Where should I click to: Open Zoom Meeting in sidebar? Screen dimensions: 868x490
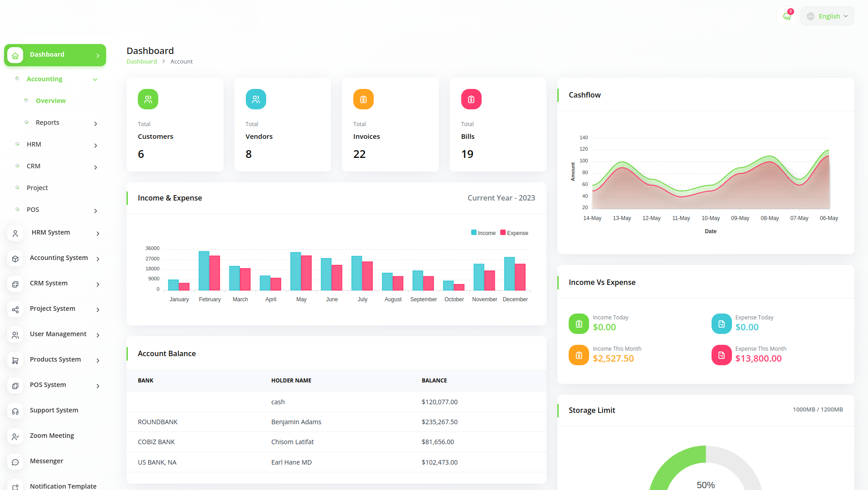tap(52, 436)
